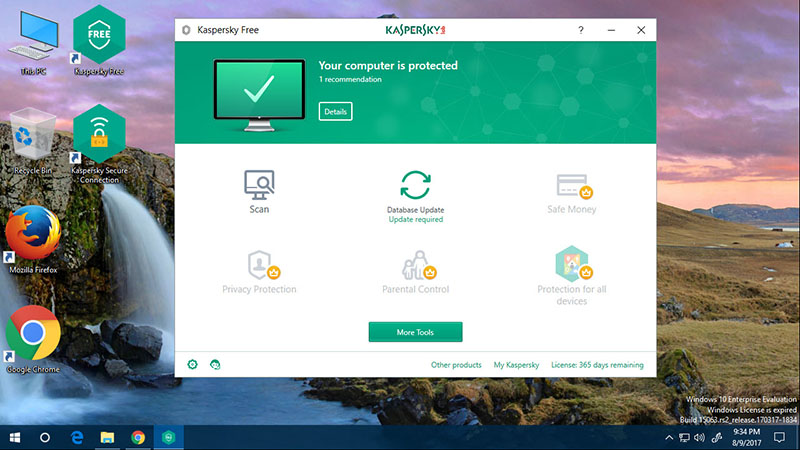The image size is (800, 450).
Task: Open the Privacy Protection feature
Action: coord(259,272)
